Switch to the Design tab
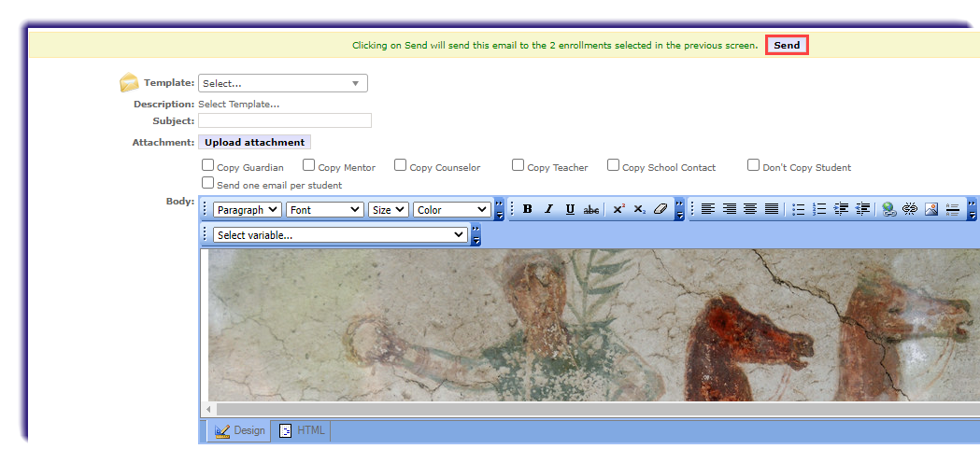 239,430
